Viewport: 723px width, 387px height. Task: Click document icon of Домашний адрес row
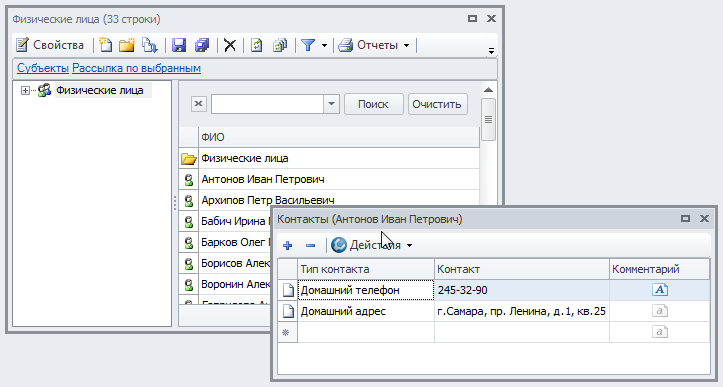pos(288,311)
